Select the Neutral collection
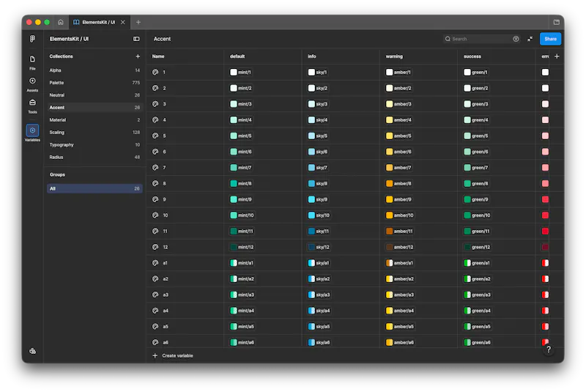 point(94,95)
